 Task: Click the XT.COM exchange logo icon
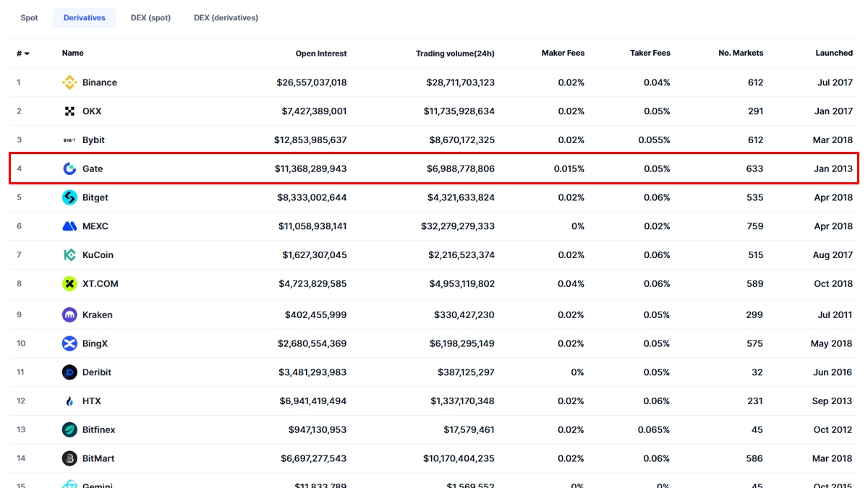coord(69,284)
